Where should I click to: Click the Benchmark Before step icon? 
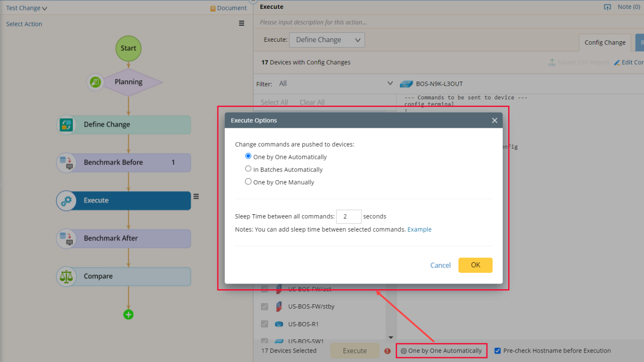point(66,163)
